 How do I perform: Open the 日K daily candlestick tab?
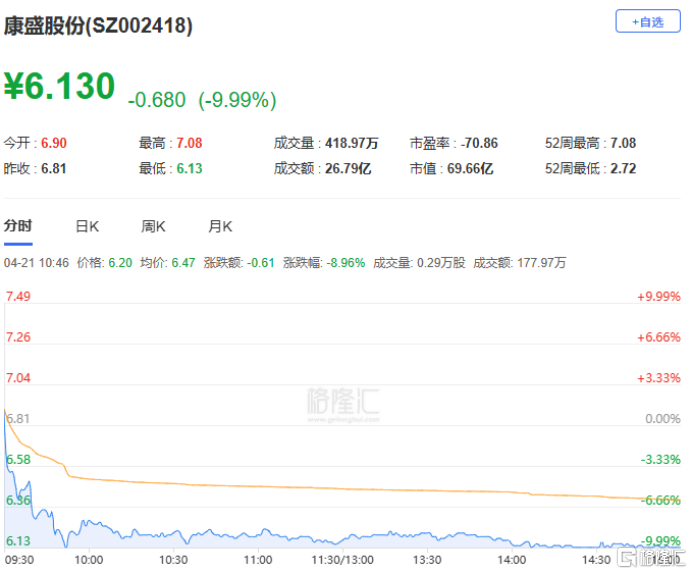87,227
